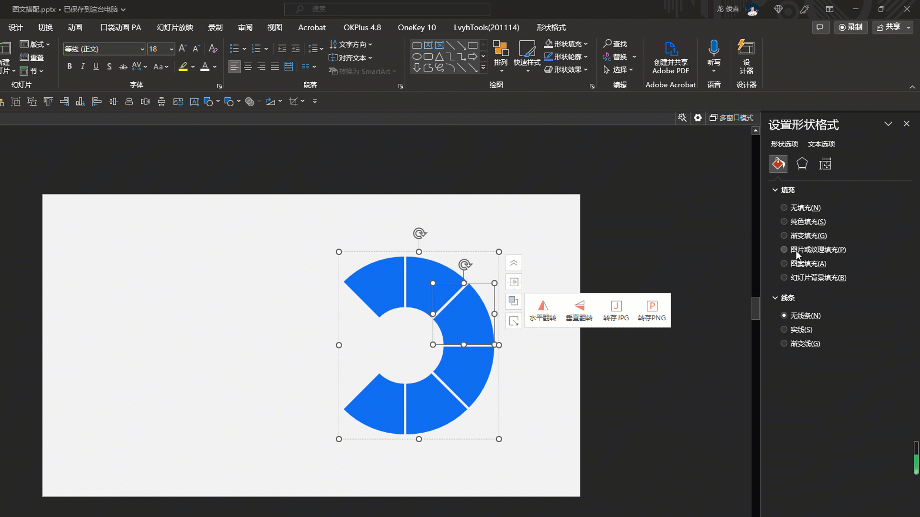Open the comments pane icon
The width and height of the screenshot is (920, 517).
pos(820,27)
